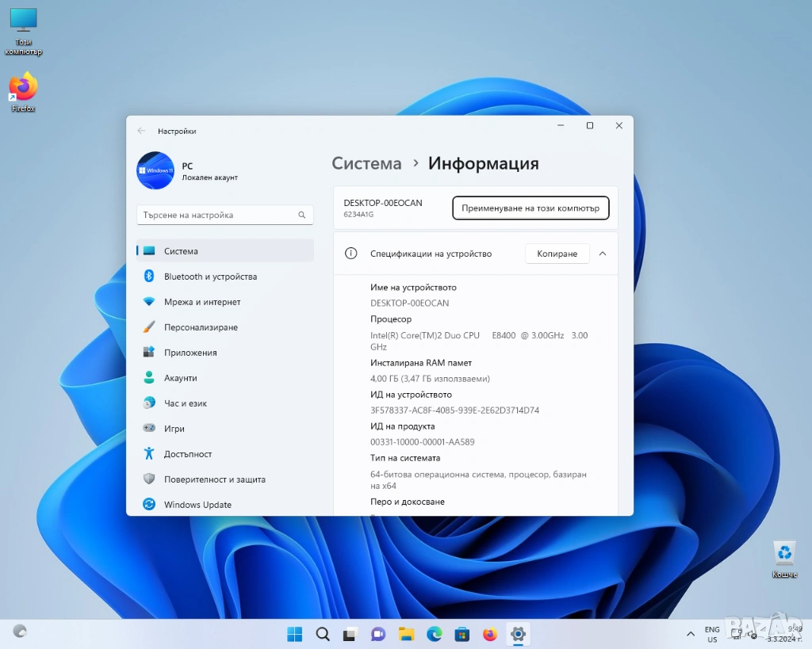The width and height of the screenshot is (812, 649).
Task: Open Персонализиране settings page
Action: pos(201,327)
